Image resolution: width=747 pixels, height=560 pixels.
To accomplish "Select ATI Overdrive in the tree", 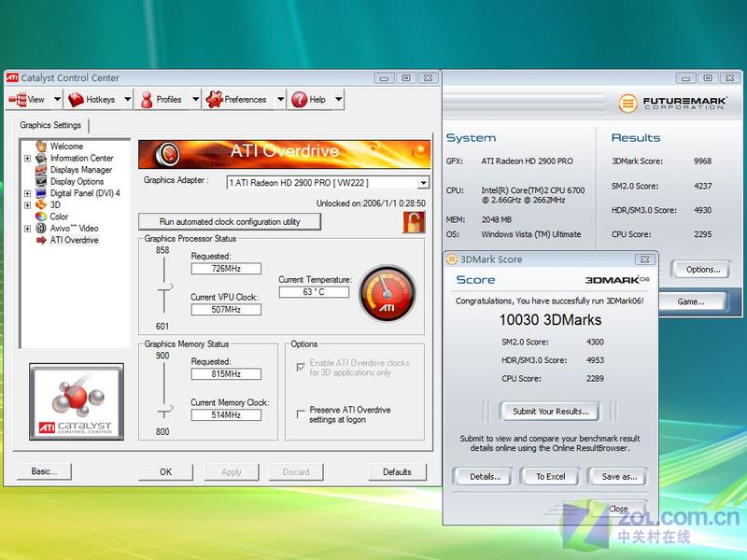I will (75, 240).
